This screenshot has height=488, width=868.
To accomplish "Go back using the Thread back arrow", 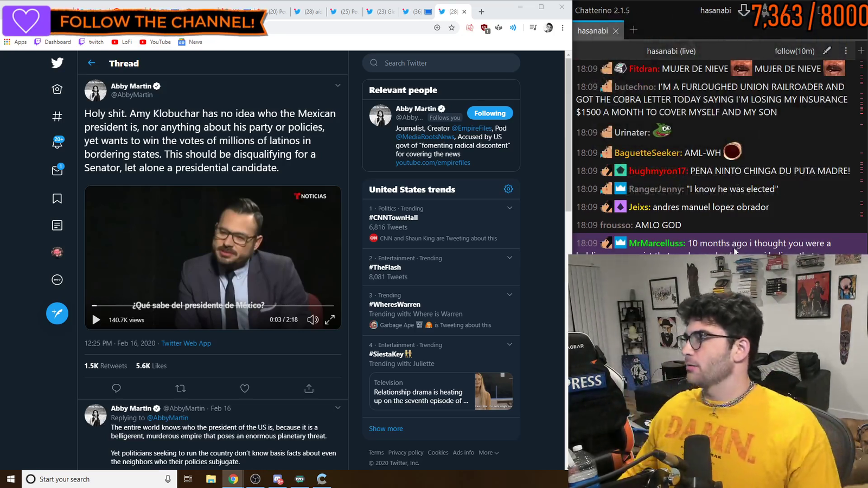I will [x=91, y=63].
